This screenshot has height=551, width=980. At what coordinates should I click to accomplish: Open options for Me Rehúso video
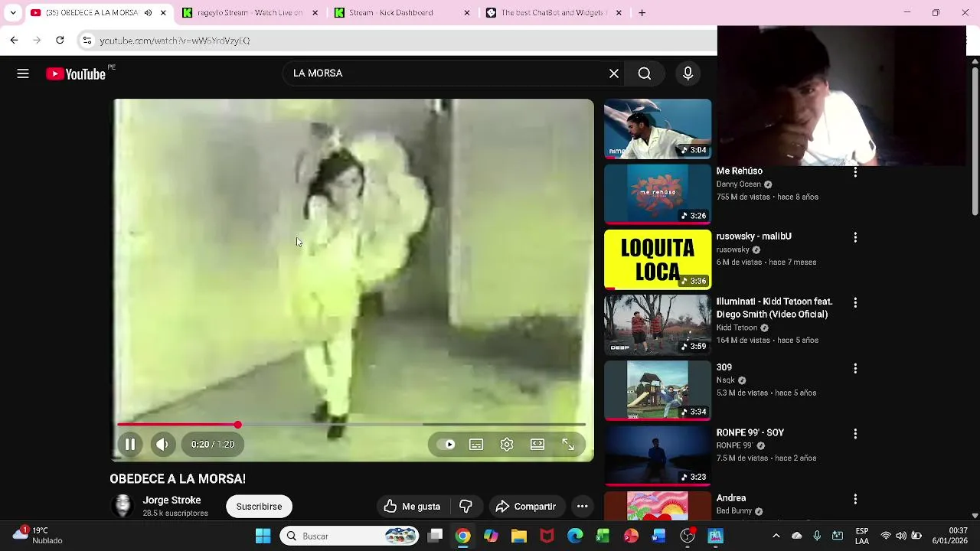(855, 172)
